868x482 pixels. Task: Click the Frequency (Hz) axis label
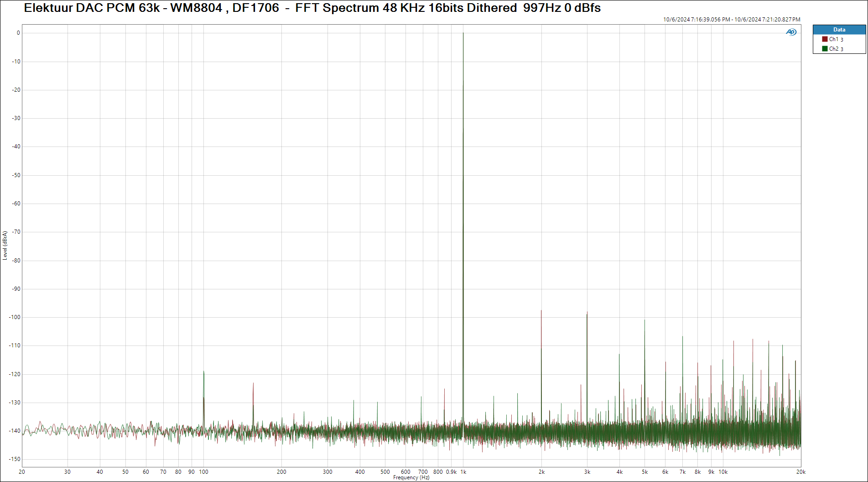point(411,477)
